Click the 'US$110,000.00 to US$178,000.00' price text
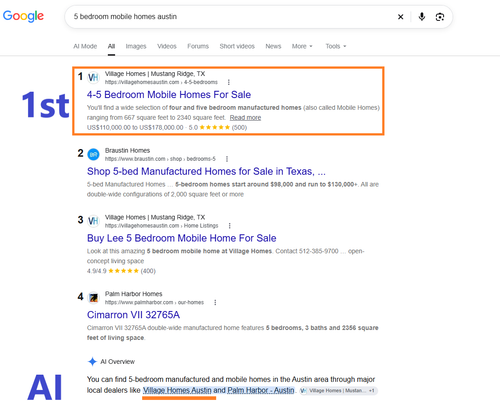 [135, 128]
